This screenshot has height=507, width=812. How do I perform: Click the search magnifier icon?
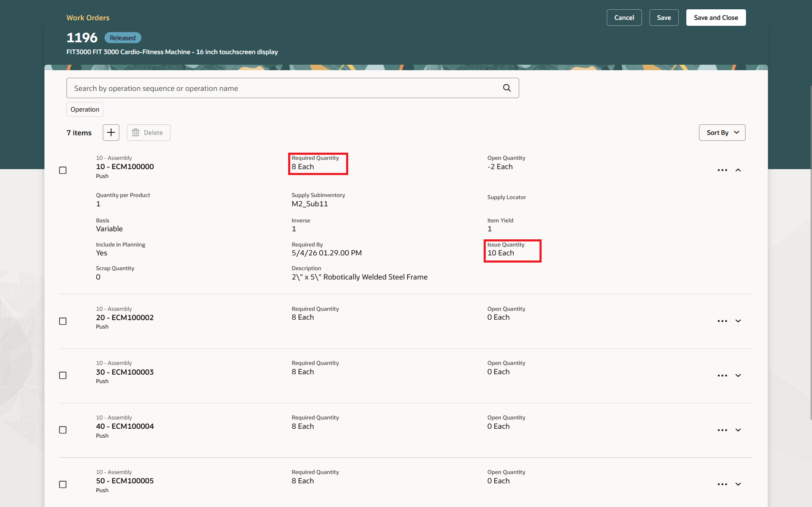(506, 88)
